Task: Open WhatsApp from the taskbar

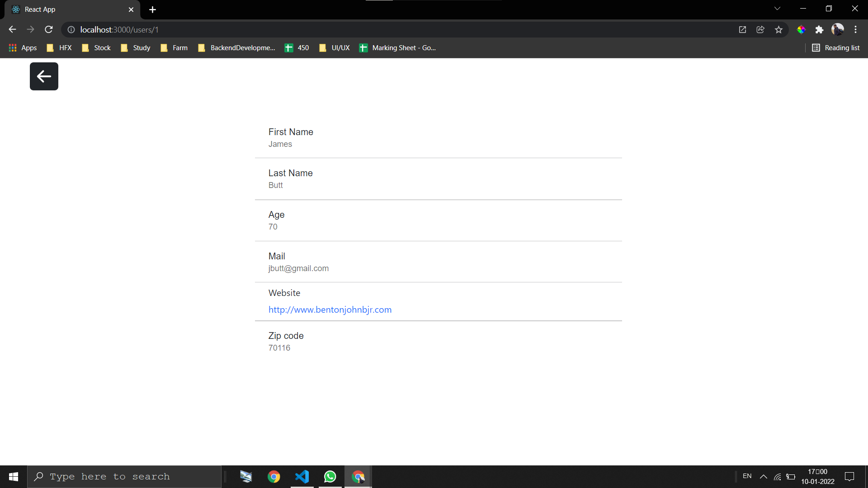Action: pos(330,476)
